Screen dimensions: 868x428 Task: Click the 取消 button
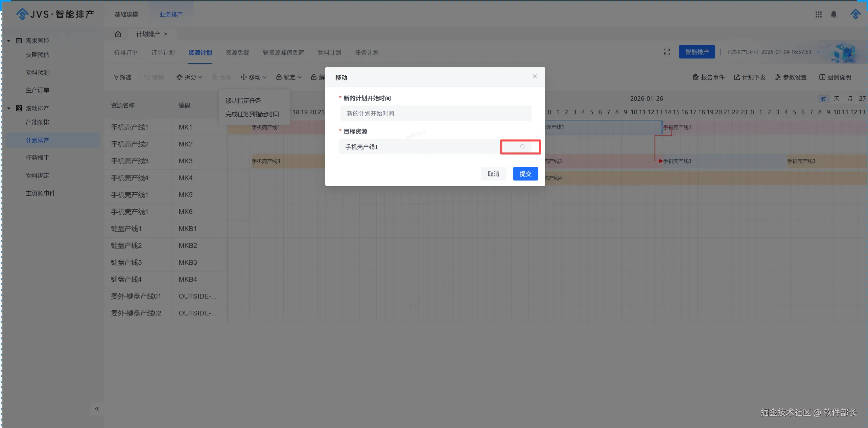point(493,174)
